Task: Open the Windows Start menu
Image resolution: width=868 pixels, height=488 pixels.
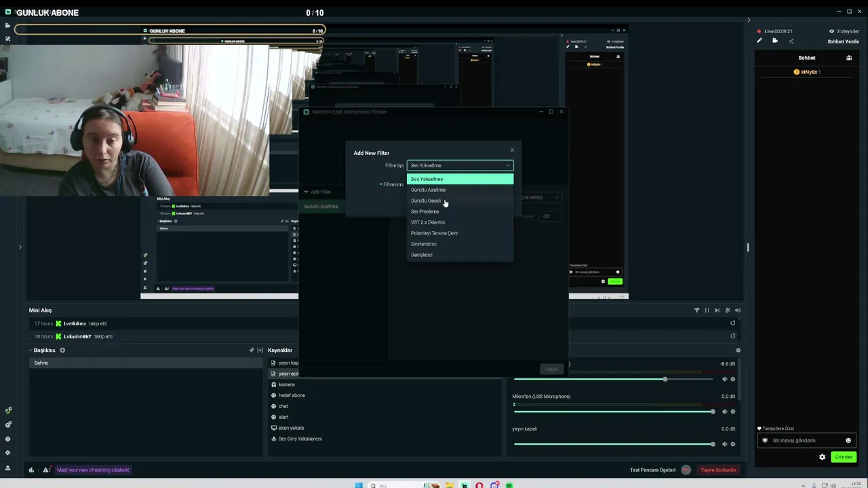Action: point(358,485)
